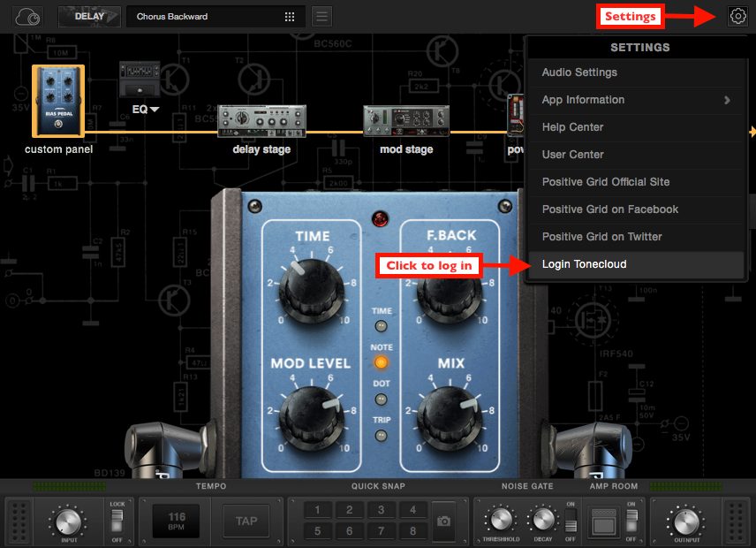Open Audio Settings menu entry
This screenshot has width=756, height=548.
(x=579, y=72)
